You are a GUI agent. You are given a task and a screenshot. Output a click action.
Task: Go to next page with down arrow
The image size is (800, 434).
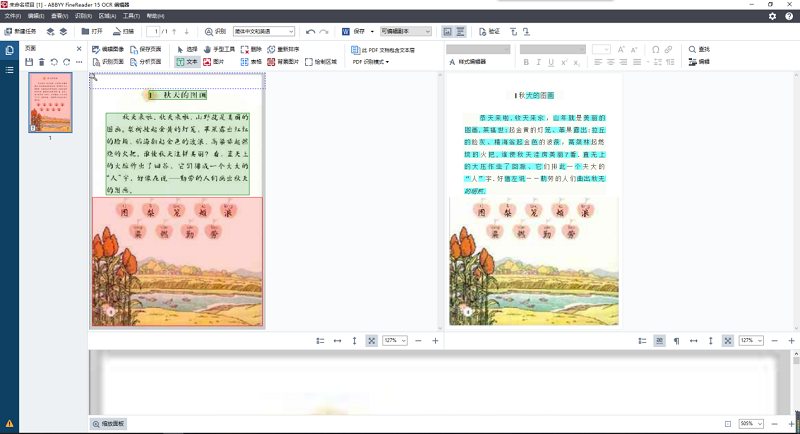tap(187, 32)
